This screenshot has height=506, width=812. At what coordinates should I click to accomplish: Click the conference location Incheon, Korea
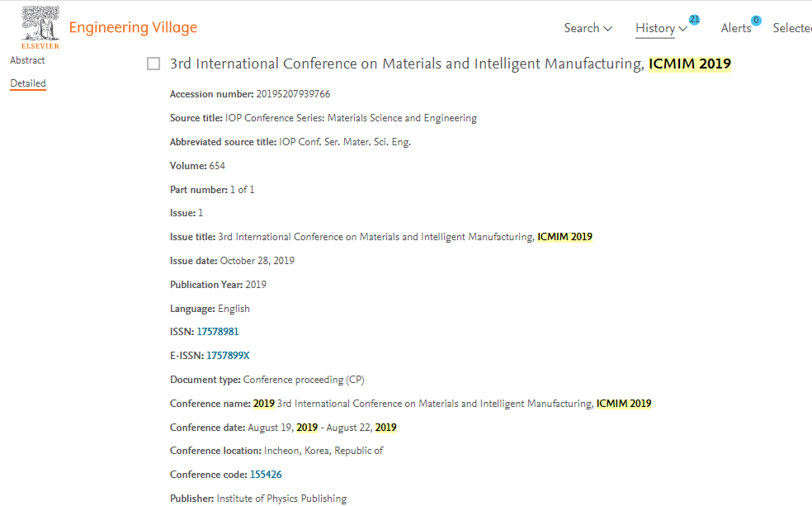pos(323,451)
